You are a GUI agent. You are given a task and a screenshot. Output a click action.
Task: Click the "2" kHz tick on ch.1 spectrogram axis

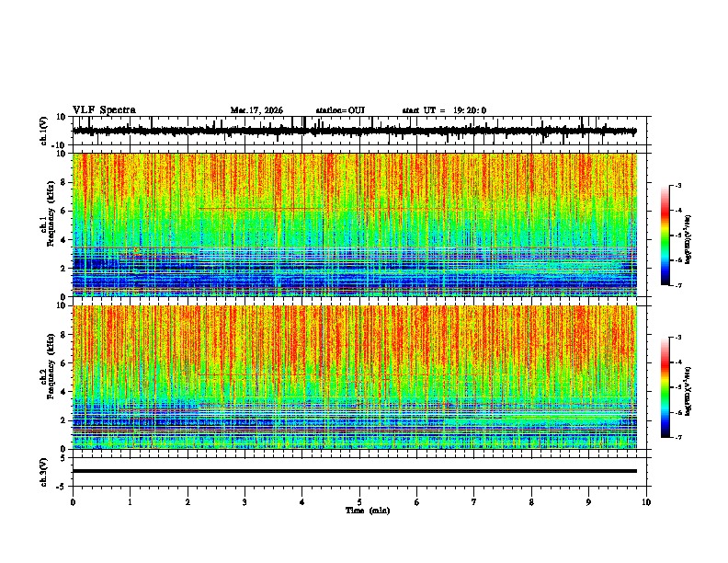(x=63, y=269)
